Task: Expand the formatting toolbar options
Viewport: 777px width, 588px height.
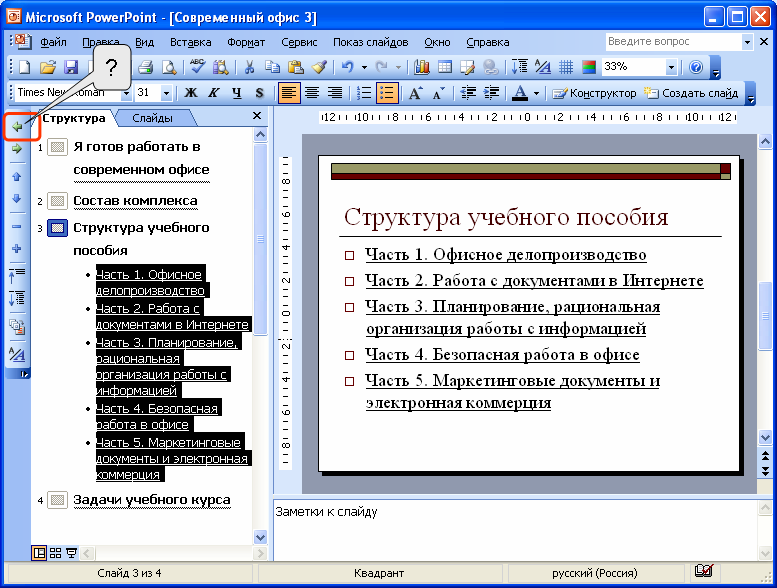Action: 751,94
